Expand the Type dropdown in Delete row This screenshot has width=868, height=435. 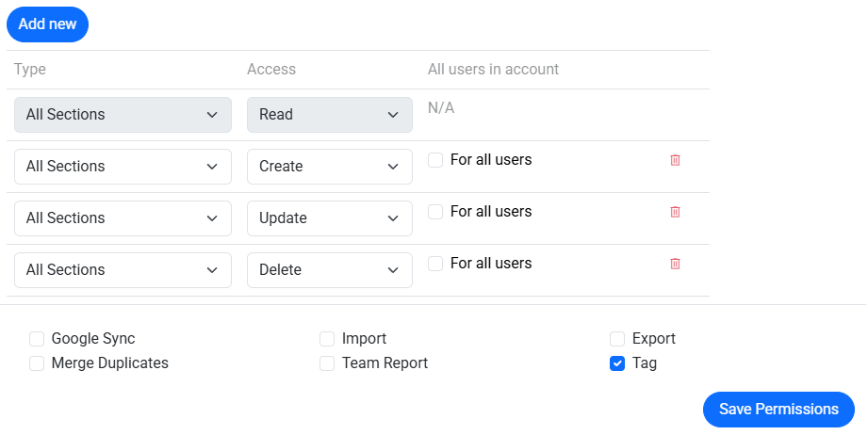point(123,270)
